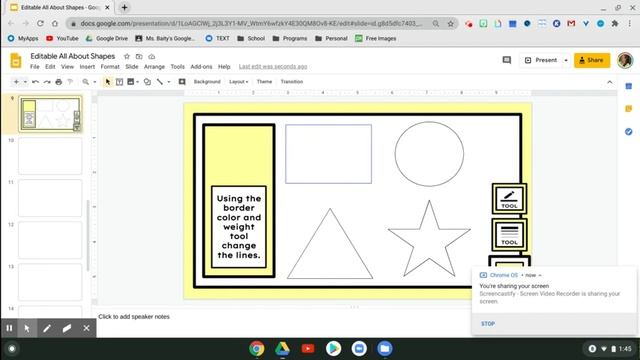Select Screencastify eraser tool
This screenshot has height=360, width=640.
coord(67,328)
